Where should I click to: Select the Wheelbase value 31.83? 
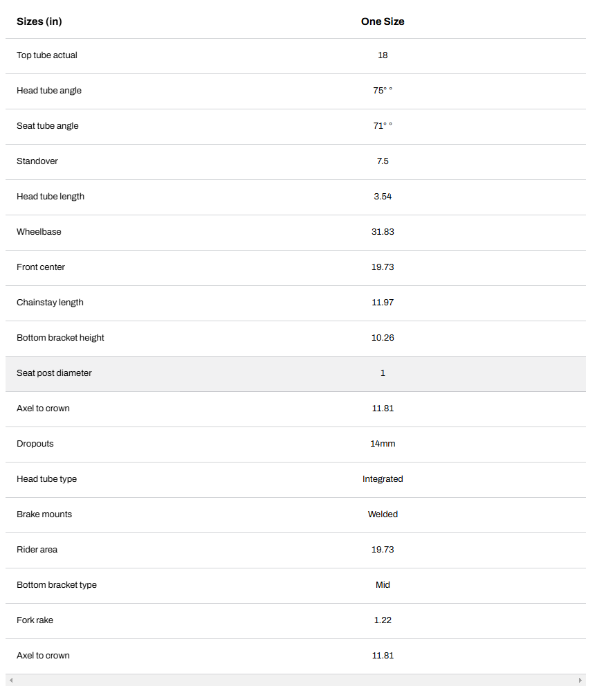click(383, 232)
